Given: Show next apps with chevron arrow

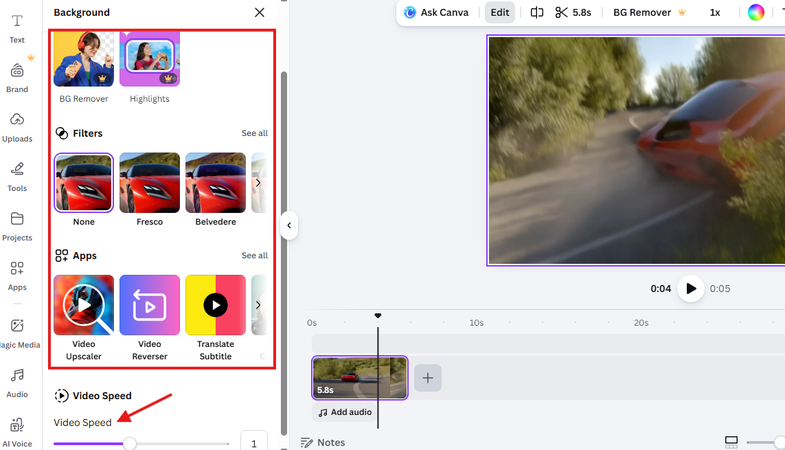Looking at the screenshot, I should 258,305.
